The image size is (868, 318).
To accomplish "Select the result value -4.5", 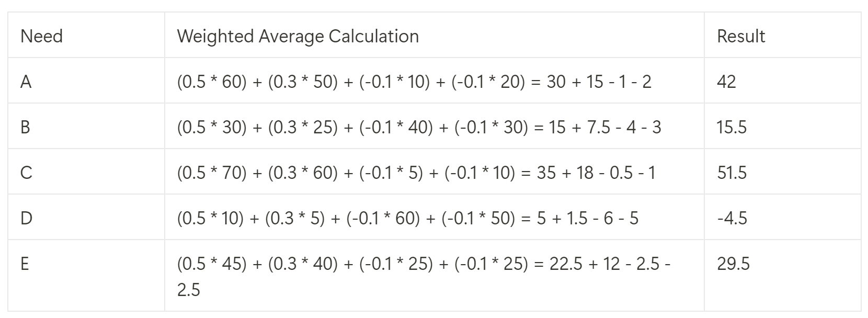I will pos(732,218).
